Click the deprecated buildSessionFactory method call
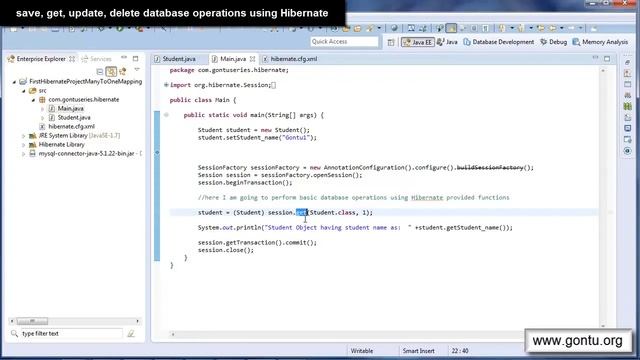This screenshot has height=360, width=640. click(x=490, y=168)
